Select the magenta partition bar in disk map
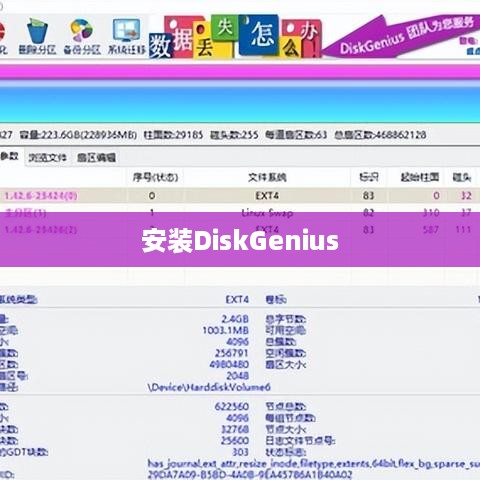 coord(240,72)
